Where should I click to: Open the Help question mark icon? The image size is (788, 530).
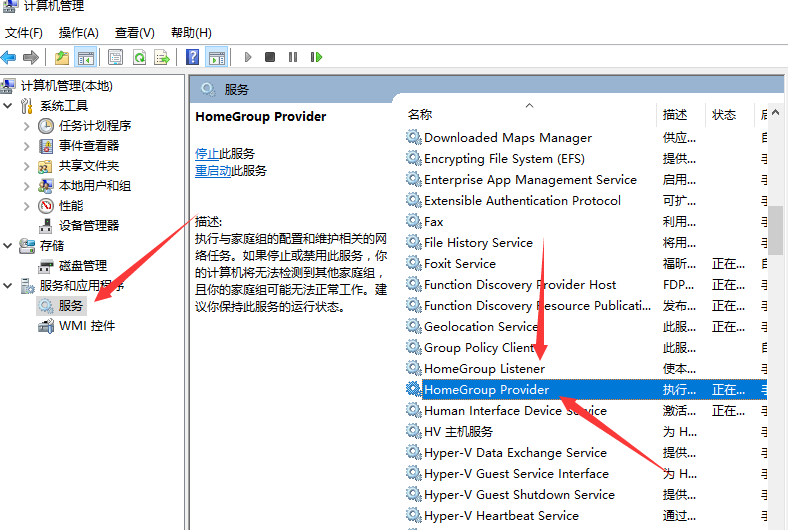192,57
